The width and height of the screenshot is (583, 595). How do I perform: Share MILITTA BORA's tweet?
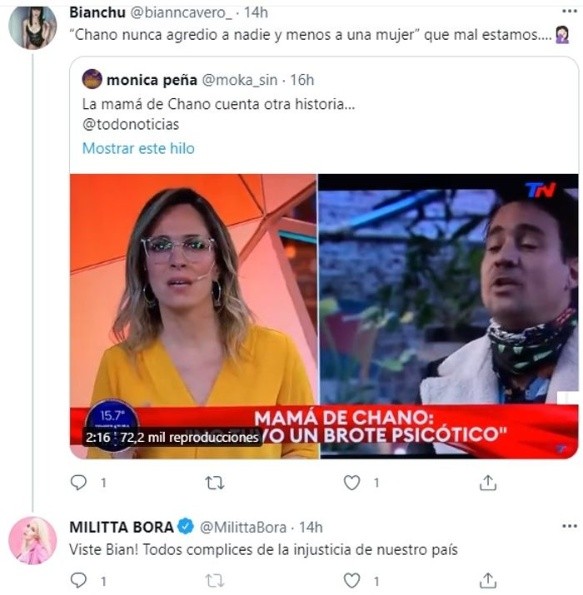(x=488, y=581)
